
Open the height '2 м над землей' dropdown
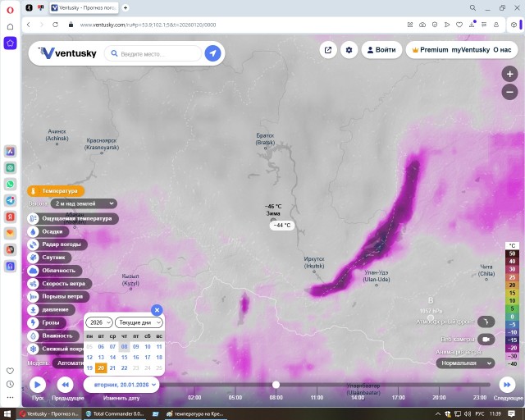click(x=84, y=203)
